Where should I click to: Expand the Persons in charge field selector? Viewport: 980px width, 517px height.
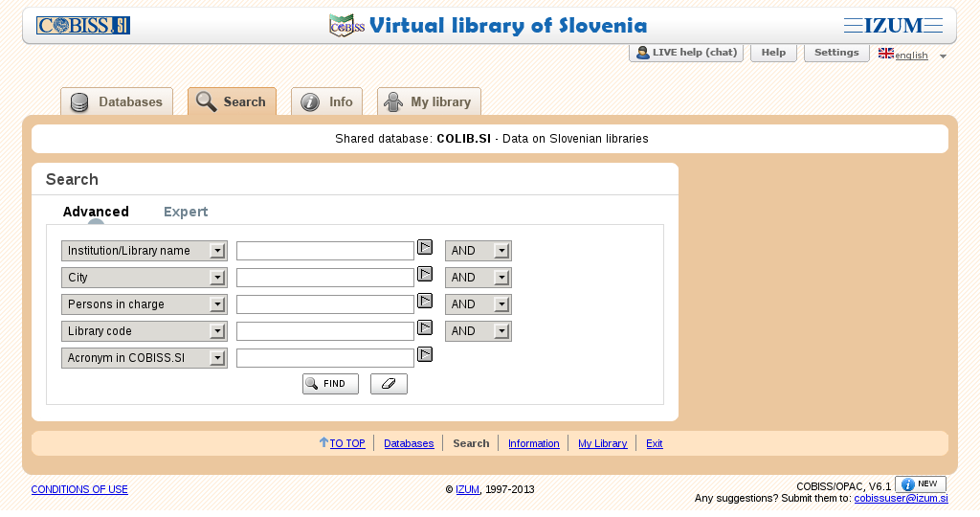144,304
